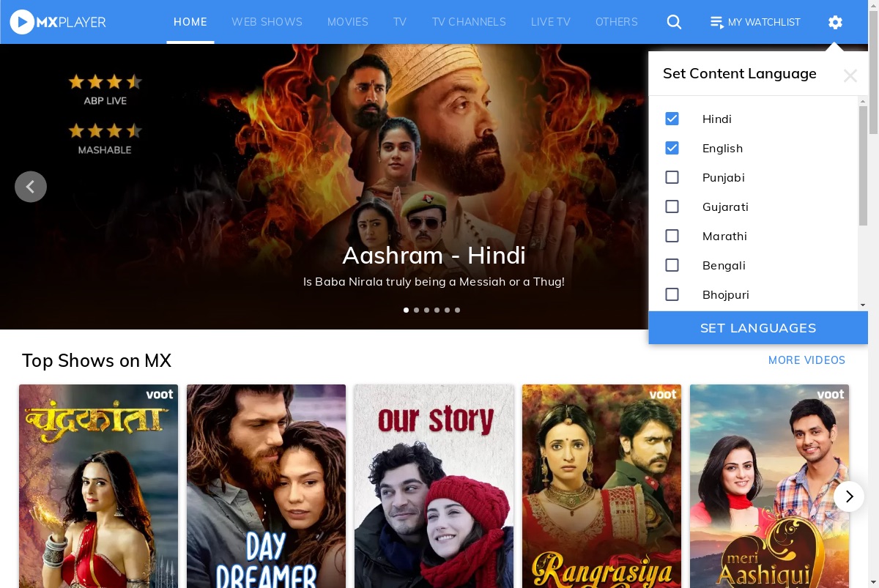Open the settings gear icon

[835, 22]
